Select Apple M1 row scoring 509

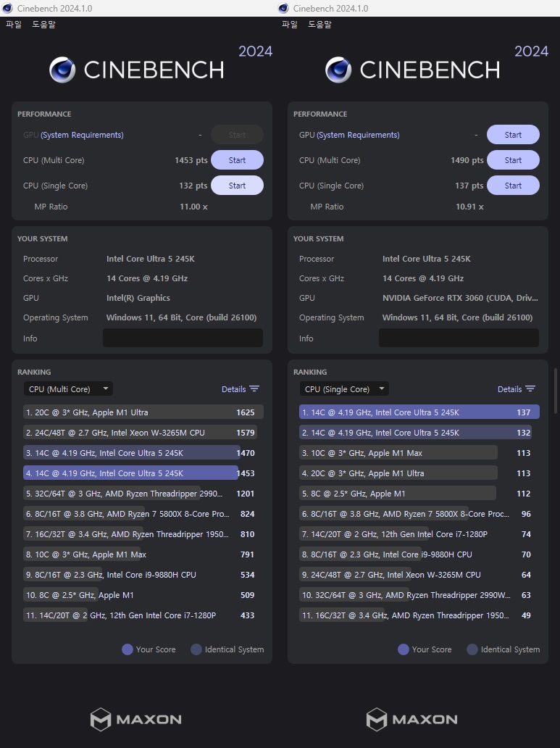[x=143, y=595]
